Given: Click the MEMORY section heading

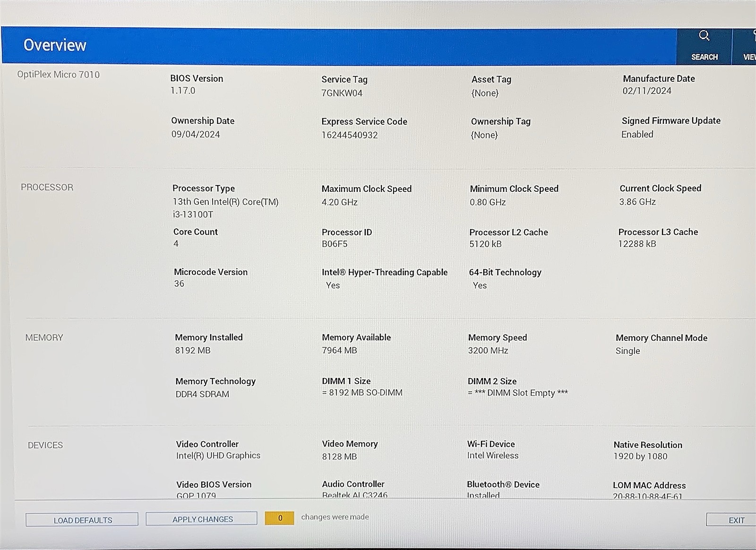Looking at the screenshot, I should [44, 338].
